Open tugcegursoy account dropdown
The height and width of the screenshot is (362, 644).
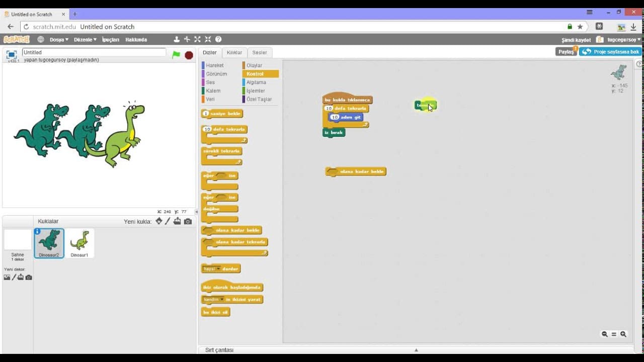(623, 40)
